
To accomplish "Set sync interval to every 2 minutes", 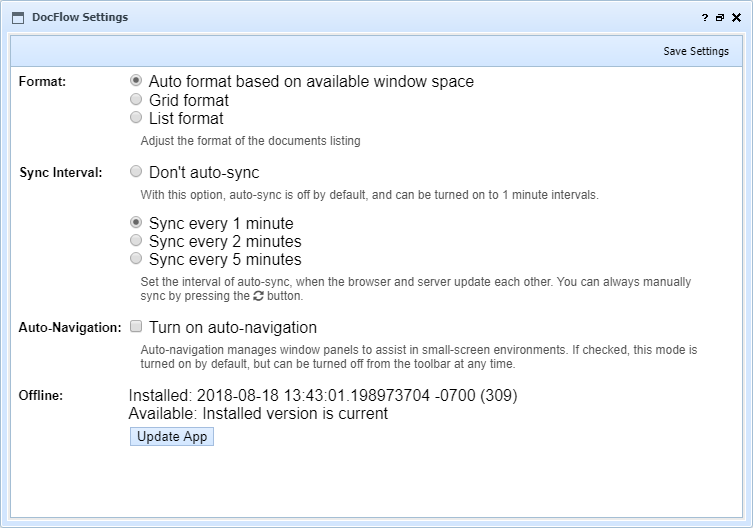I will point(136,241).
